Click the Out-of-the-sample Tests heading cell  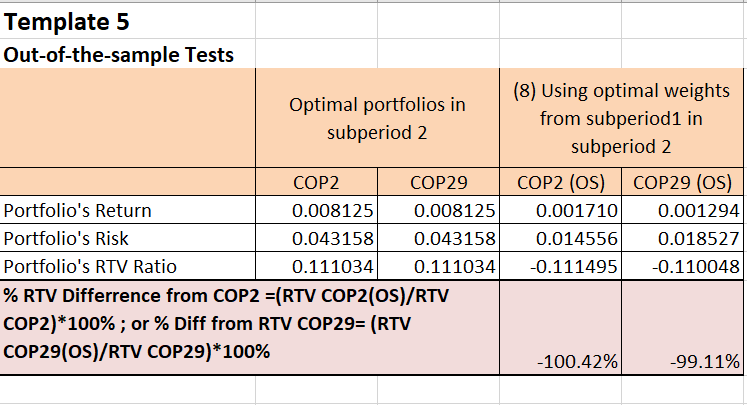click(119, 54)
